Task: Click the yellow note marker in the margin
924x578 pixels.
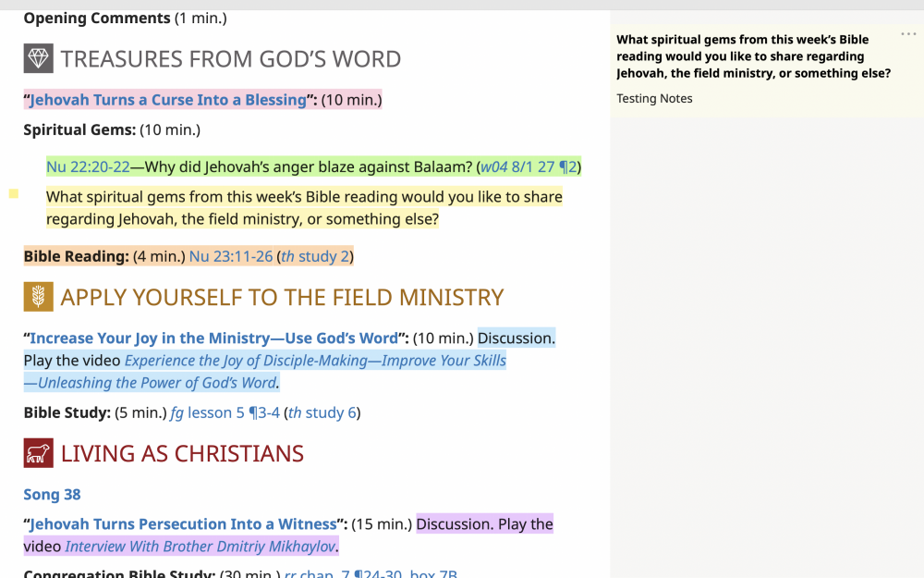Action: 13,194
